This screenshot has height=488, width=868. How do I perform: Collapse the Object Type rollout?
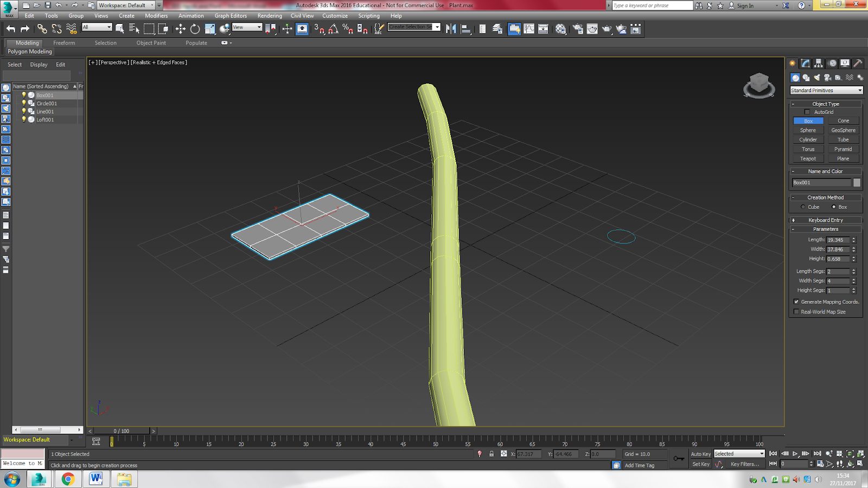coord(826,104)
